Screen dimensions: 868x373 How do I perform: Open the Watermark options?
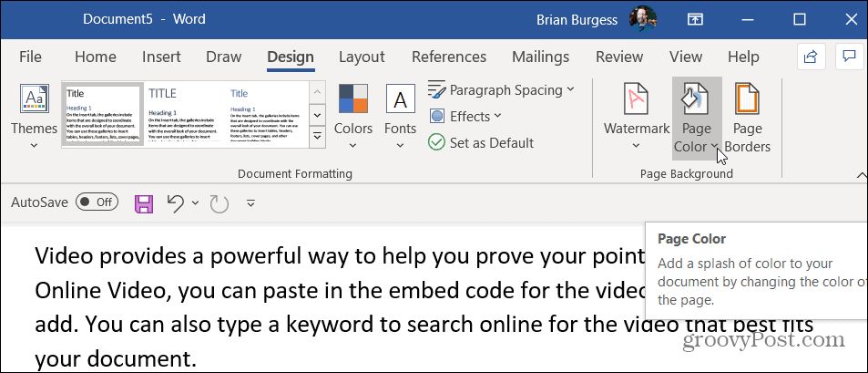click(637, 117)
